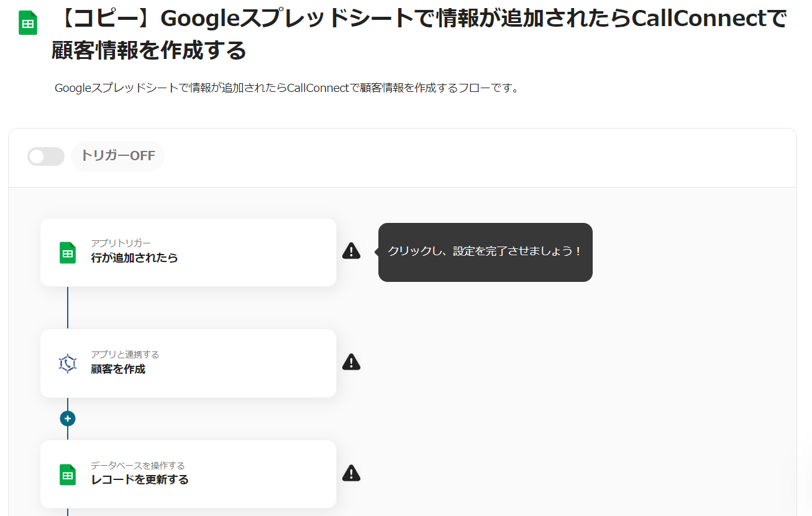Click the Google Sheets icon in レコードを更新する card

(68, 475)
